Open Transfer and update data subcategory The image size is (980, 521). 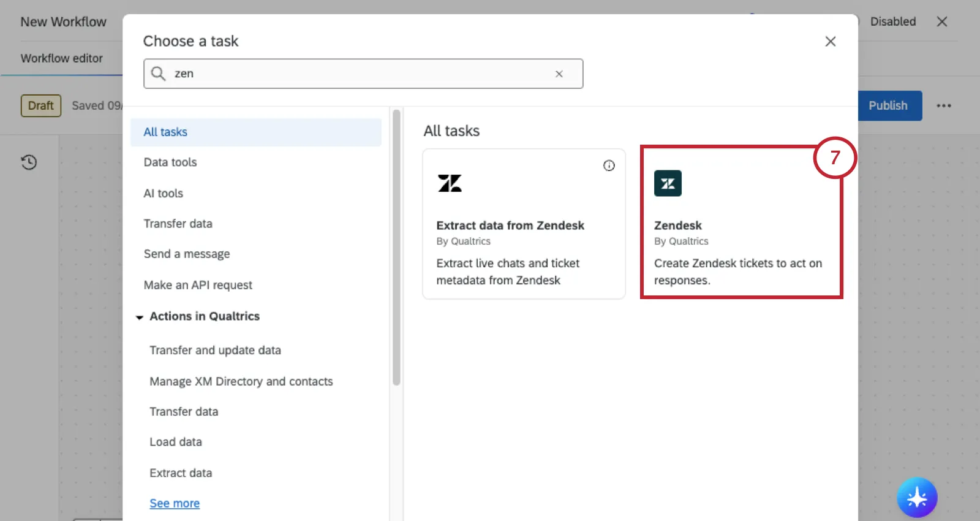[215, 350]
